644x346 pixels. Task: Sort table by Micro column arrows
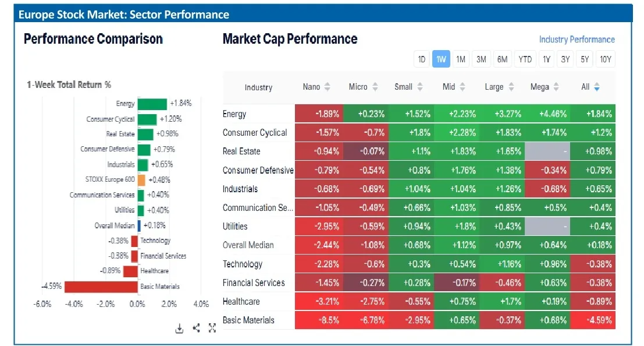tap(375, 87)
